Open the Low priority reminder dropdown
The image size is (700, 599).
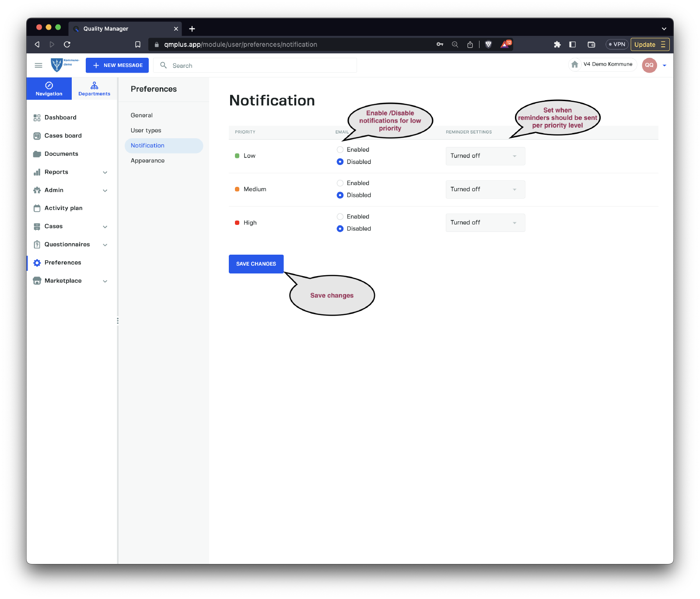(x=485, y=156)
